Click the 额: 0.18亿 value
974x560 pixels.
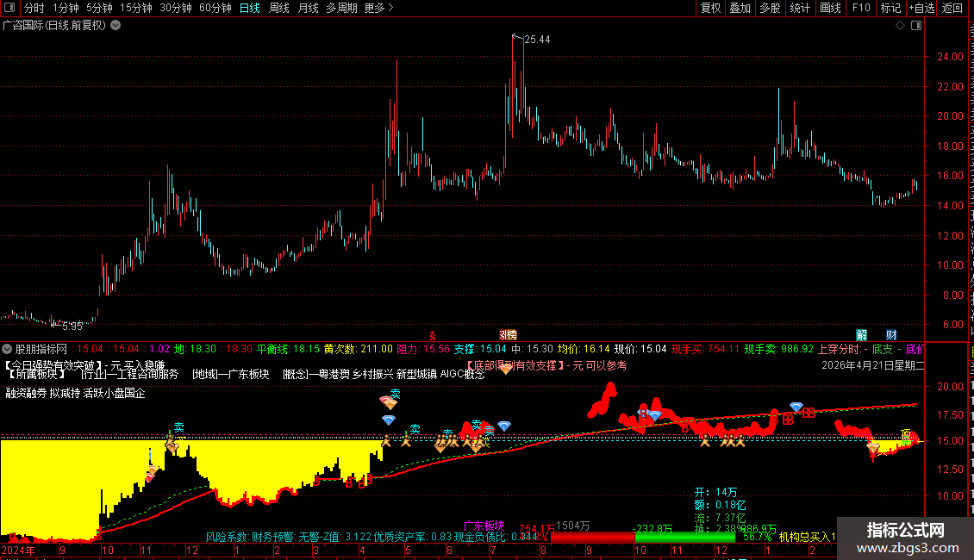click(x=720, y=505)
